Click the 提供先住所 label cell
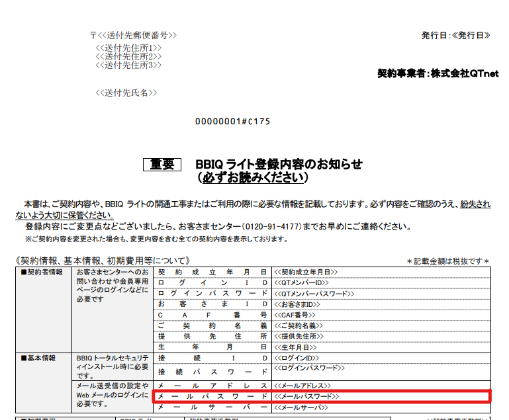Image resolution: width=509 pixels, height=420 pixels. point(212,336)
